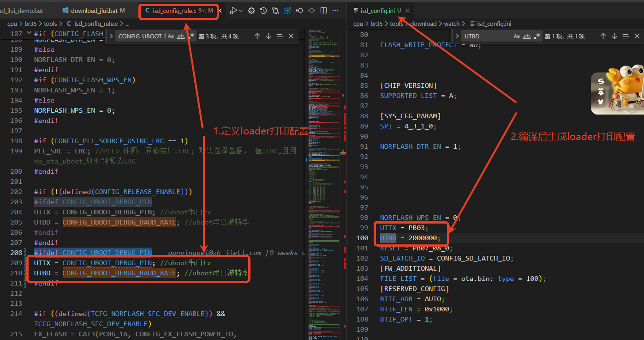Click the split editor icon
Viewport: 644px width, 340px height.
point(323,10)
